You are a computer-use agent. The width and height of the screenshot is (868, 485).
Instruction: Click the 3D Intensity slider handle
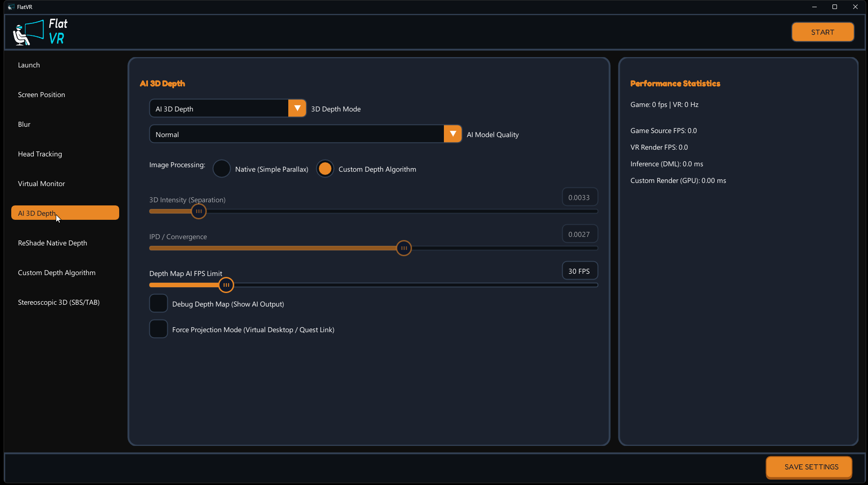click(199, 211)
